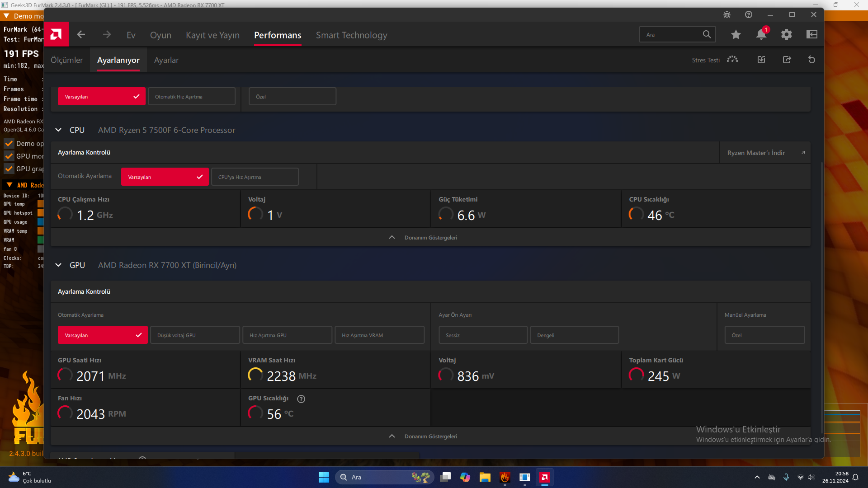Viewport: 868px width, 488px height.
Task: Show hidden tray icons chevron
Action: click(757, 477)
